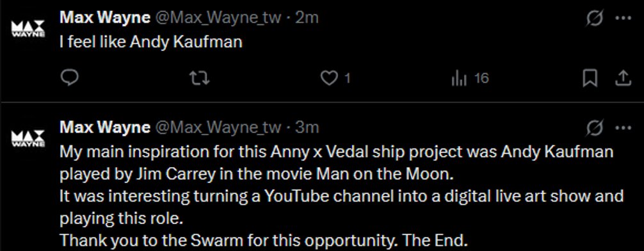
Task: Click the Grok icon on the 2m tweet
Action: pyautogui.click(x=595, y=18)
